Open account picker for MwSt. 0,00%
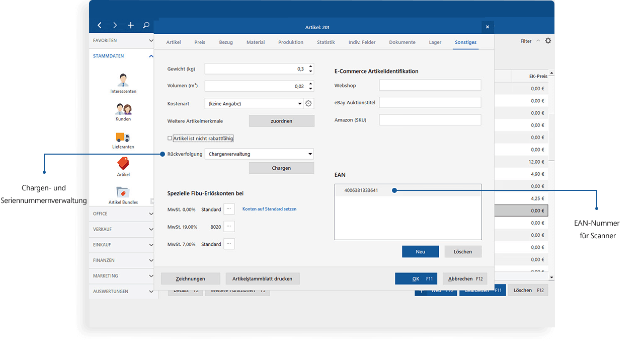This screenshot has width=644, height=344. click(229, 209)
